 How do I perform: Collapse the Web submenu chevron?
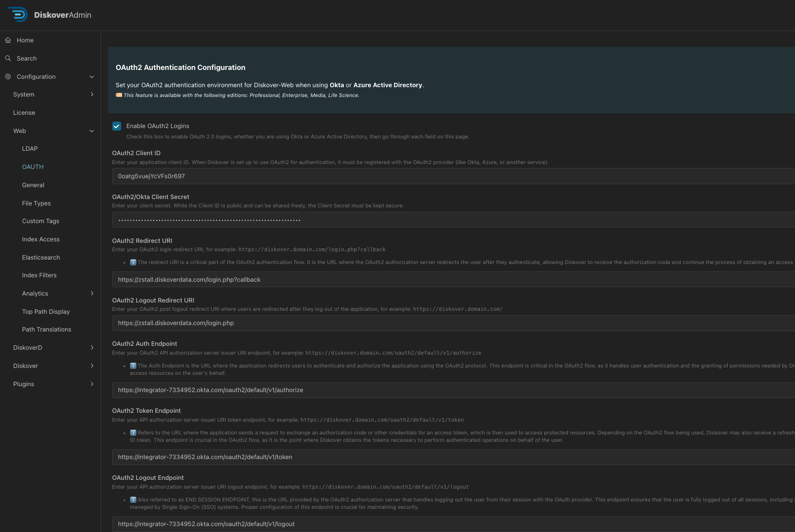(92, 131)
